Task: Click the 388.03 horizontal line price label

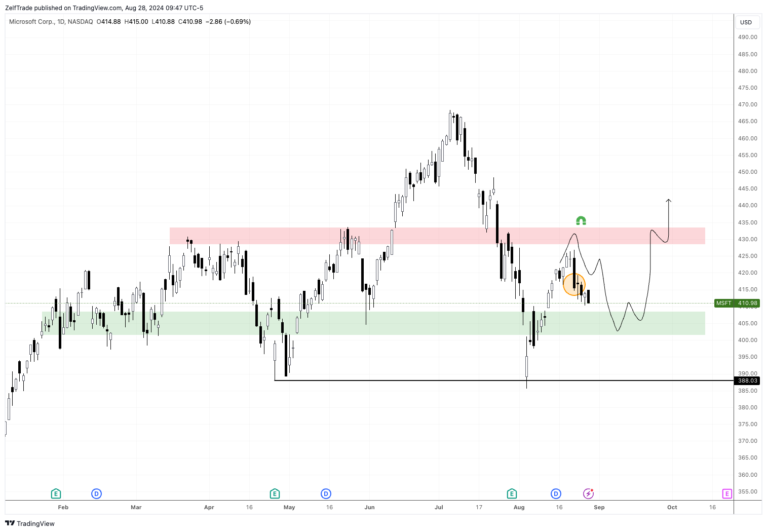Action: [747, 381]
